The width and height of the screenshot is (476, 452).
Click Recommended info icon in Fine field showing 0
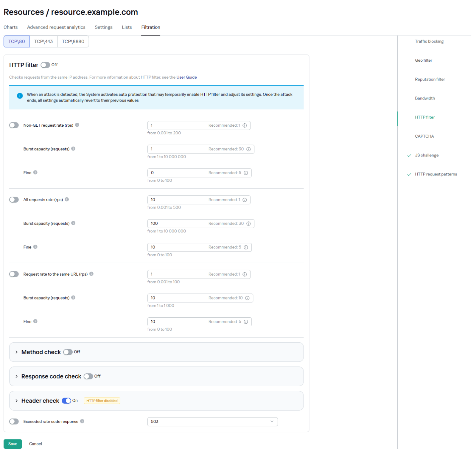[246, 173]
